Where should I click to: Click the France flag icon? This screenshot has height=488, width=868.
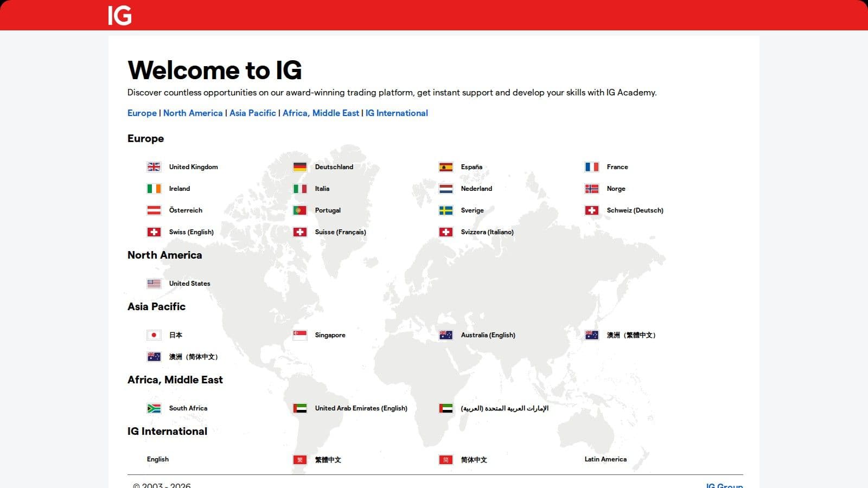592,167
